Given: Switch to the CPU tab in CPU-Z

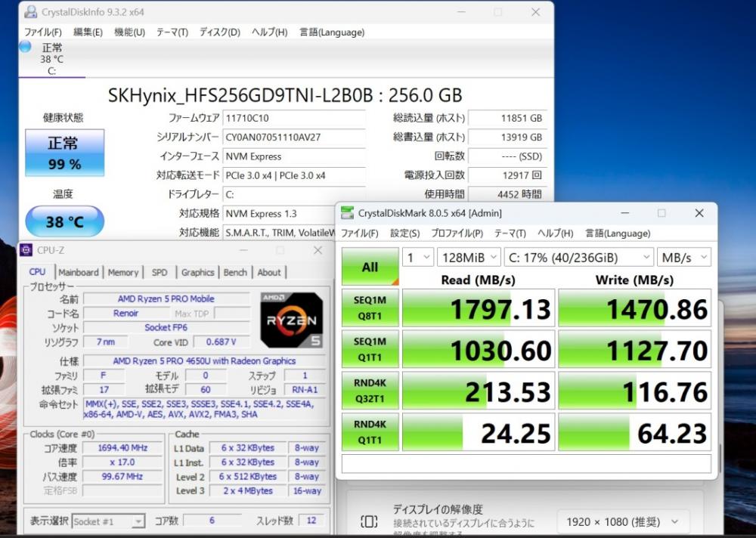Looking at the screenshot, I should coord(37,272).
